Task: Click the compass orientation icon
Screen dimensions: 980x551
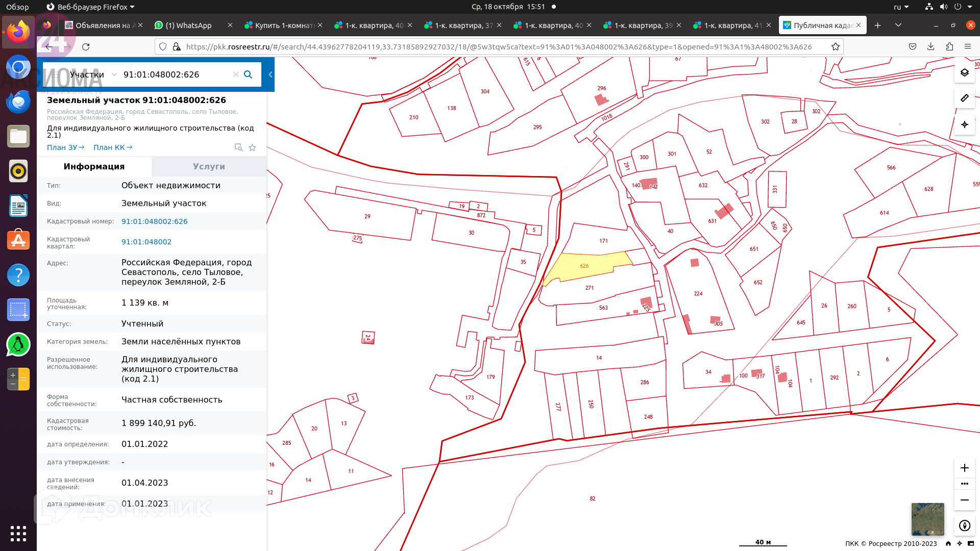Action: click(x=964, y=525)
